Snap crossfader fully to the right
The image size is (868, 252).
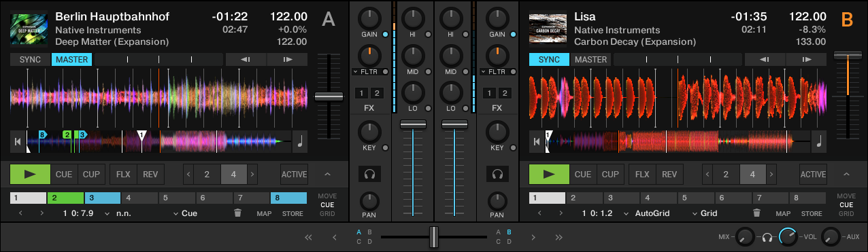[558, 237]
